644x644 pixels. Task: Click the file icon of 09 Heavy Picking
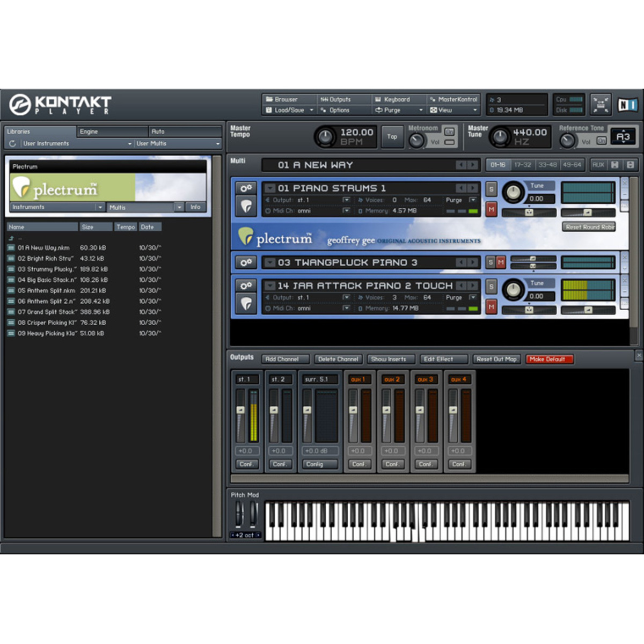pos(11,333)
